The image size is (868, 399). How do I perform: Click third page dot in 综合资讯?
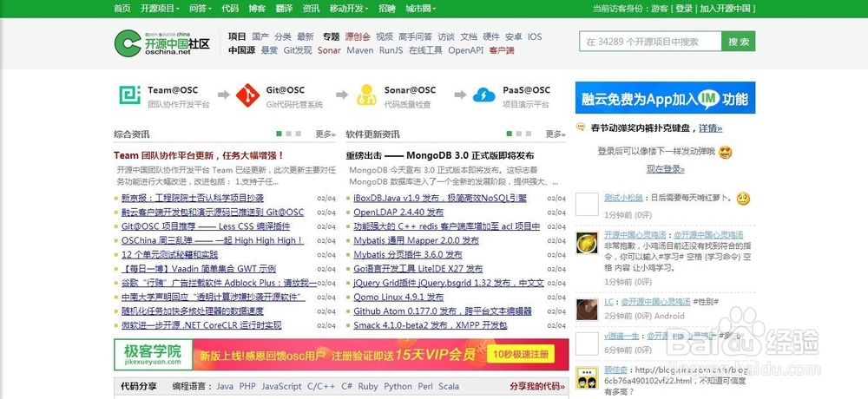[x=299, y=134]
